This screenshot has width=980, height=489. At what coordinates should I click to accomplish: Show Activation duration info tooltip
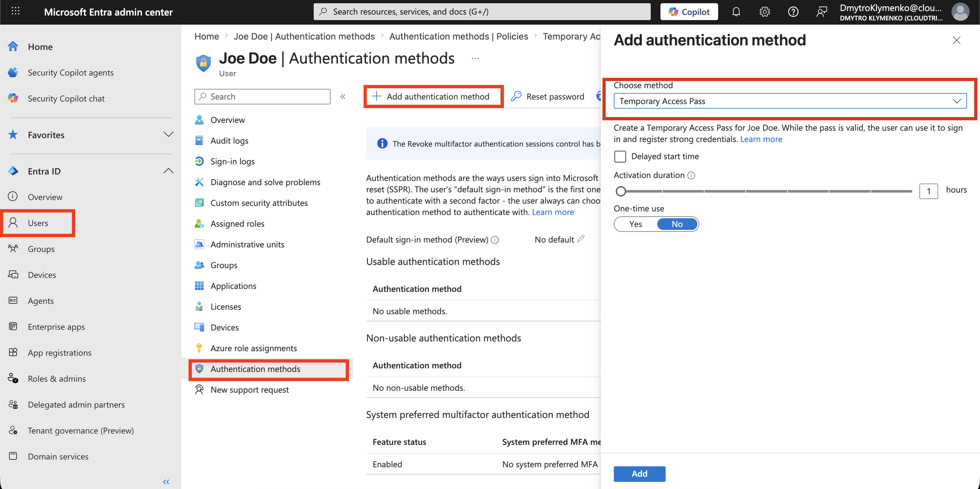(x=691, y=175)
